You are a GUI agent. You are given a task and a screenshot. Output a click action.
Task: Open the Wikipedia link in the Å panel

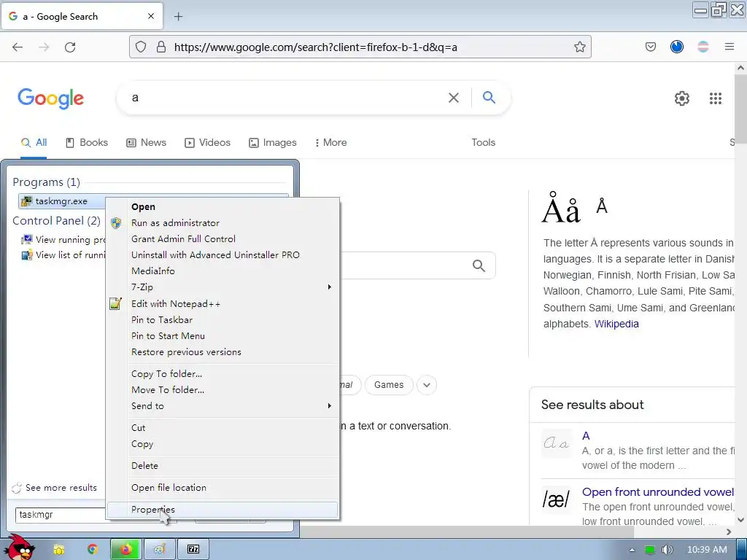click(x=616, y=324)
